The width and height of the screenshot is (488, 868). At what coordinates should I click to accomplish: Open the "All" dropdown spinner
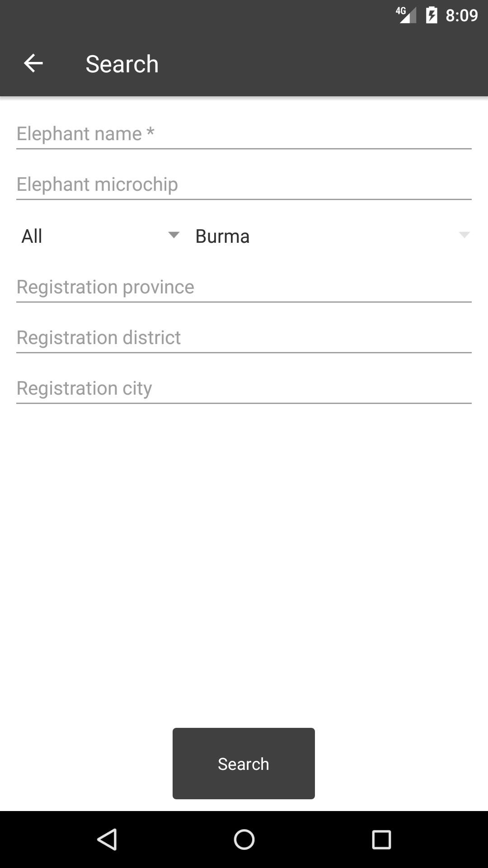pyautogui.click(x=100, y=236)
